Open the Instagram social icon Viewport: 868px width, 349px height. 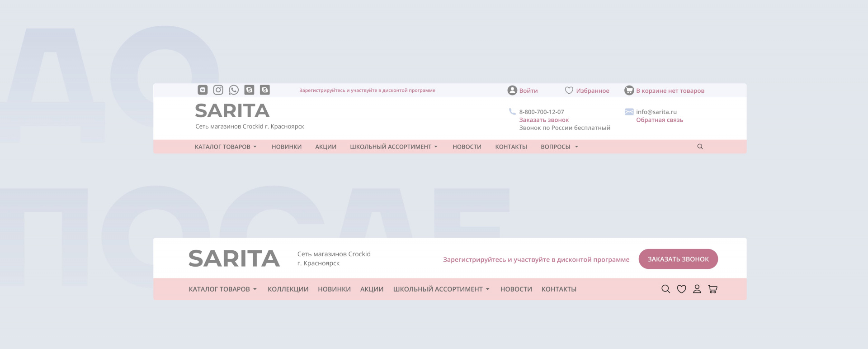[x=218, y=90]
